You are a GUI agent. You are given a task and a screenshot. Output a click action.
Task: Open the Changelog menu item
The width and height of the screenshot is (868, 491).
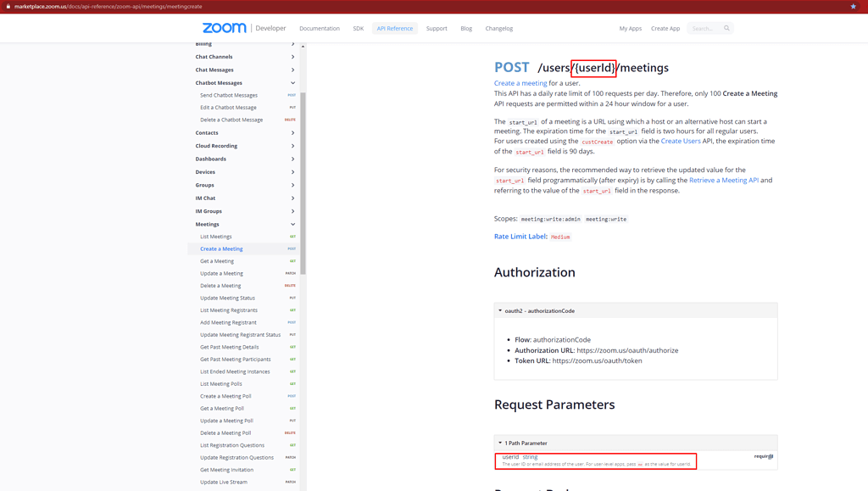coord(499,28)
